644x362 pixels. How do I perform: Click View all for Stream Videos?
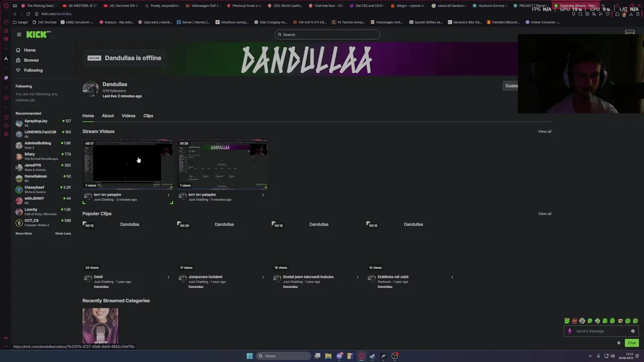(x=544, y=131)
